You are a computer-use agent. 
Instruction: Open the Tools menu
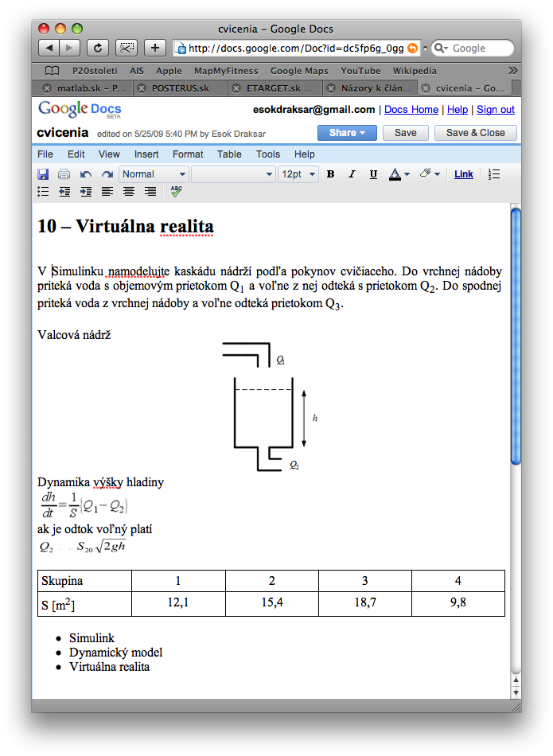(268, 154)
